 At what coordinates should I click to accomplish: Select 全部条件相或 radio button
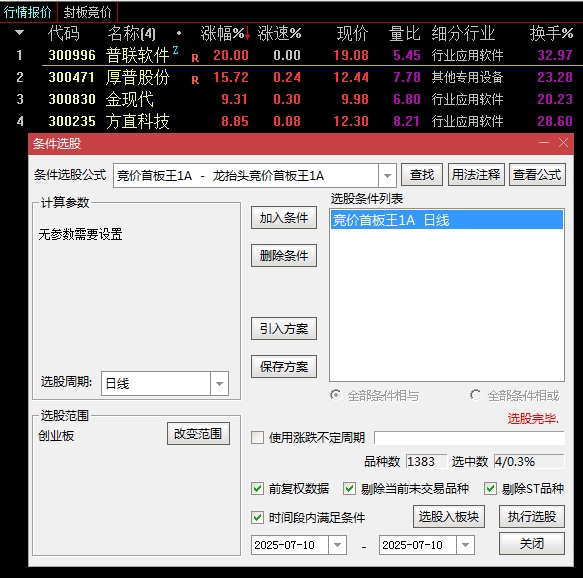coord(475,395)
